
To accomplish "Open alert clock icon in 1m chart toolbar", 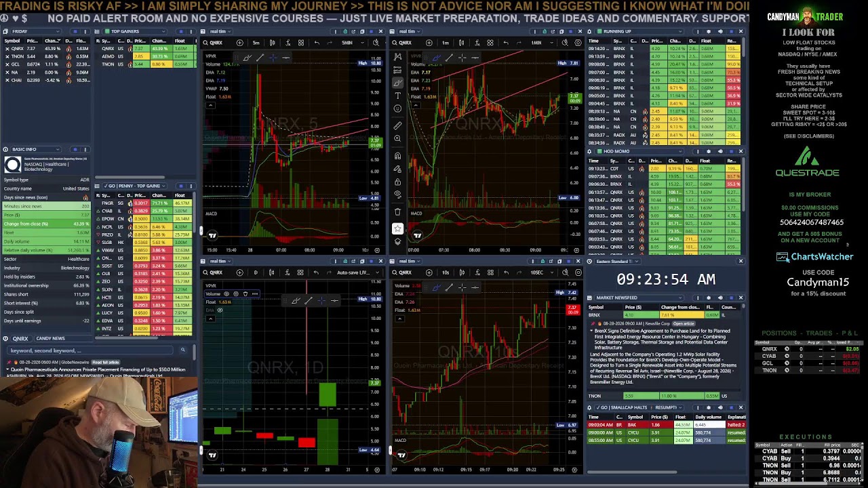I will pyautogui.click(x=565, y=43).
